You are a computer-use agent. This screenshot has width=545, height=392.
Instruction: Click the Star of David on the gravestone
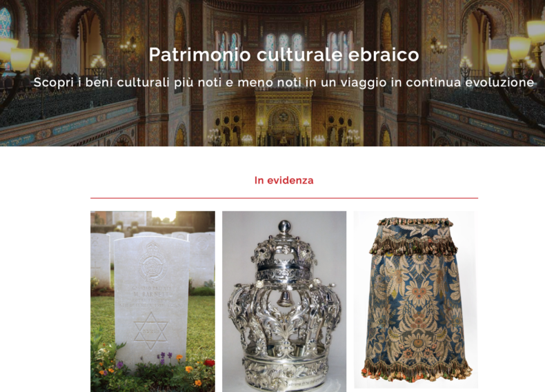click(151, 331)
